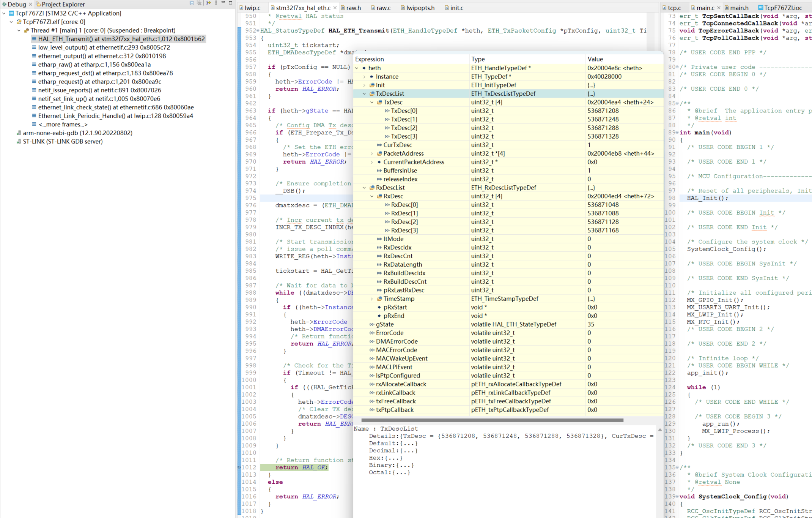812x518 pixels.
Task: Expand the PacketAddress node
Action: (371, 153)
